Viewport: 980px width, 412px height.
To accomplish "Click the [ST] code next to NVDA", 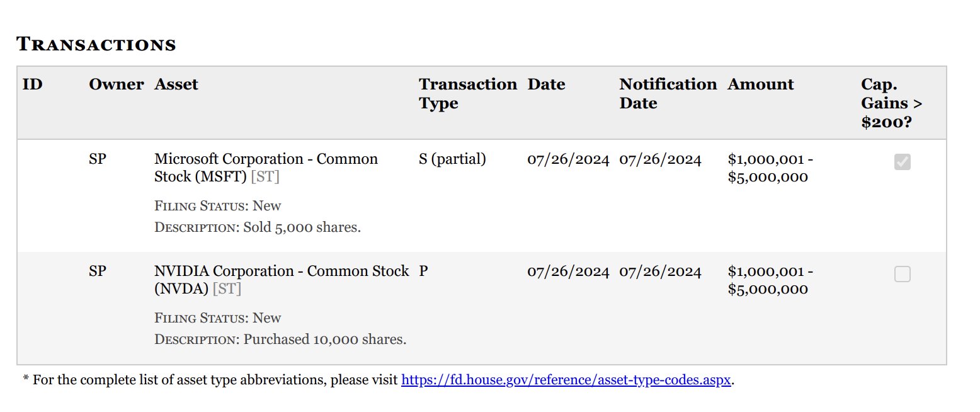I will pos(227,289).
